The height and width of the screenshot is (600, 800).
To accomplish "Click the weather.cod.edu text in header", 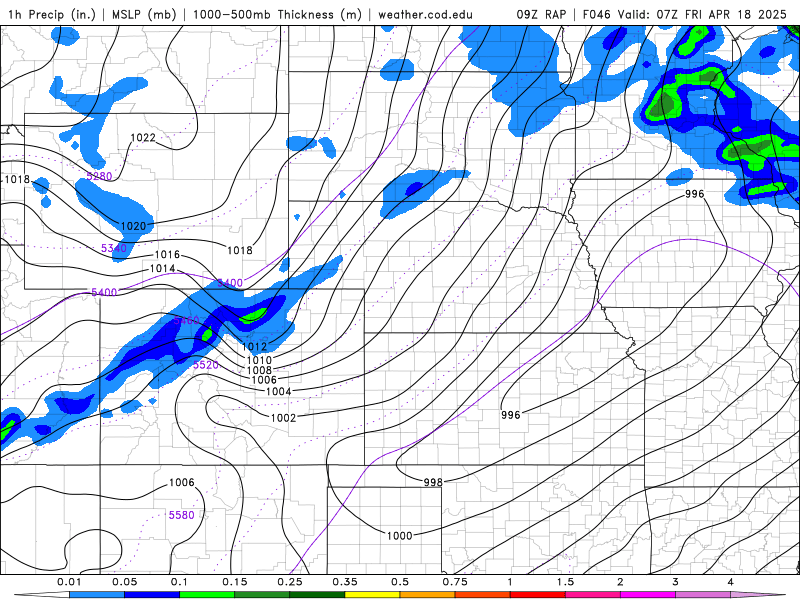I will [x=425, y=14].
